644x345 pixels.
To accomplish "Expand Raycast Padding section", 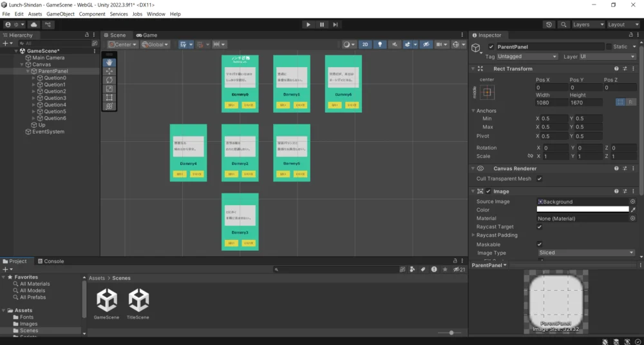I will click(x=473, y=235).
